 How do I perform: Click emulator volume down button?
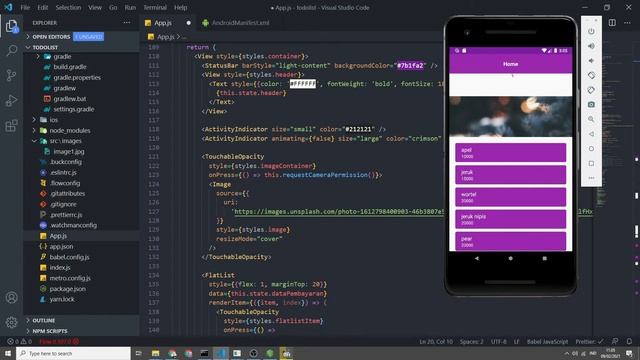click(591, 61)
